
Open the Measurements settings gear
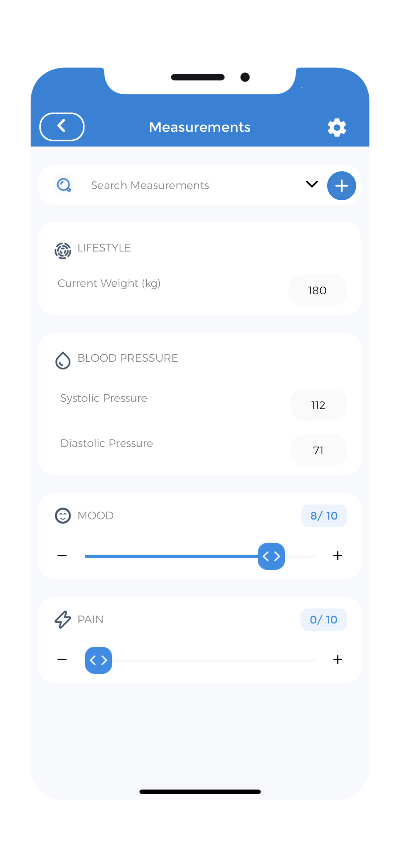[x=336, y=127]
